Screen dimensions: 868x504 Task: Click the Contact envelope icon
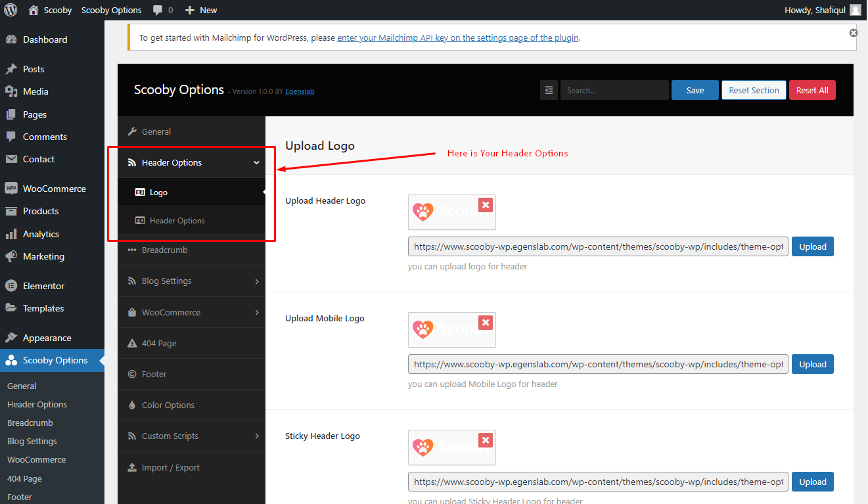point(11,159)
